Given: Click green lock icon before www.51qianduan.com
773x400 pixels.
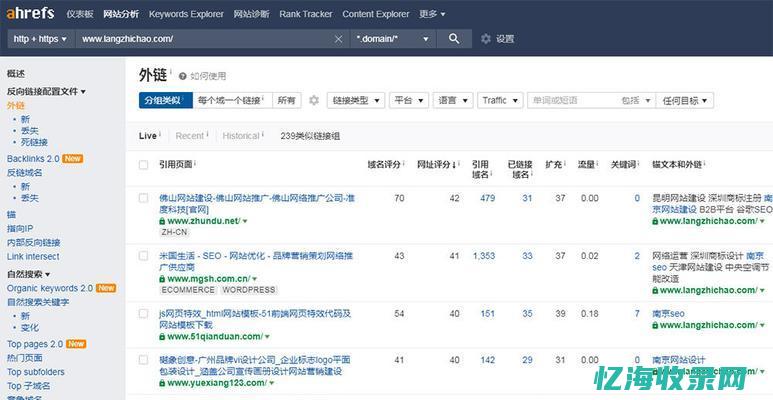Looking at the screenshot, I should pyautogui.click(x=162, y=336).
